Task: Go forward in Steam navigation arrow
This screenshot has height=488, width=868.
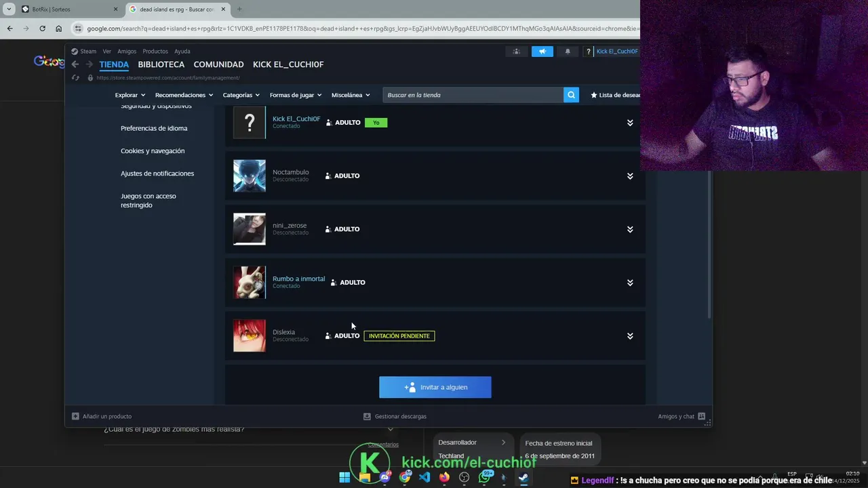Action: click(89, 64)
